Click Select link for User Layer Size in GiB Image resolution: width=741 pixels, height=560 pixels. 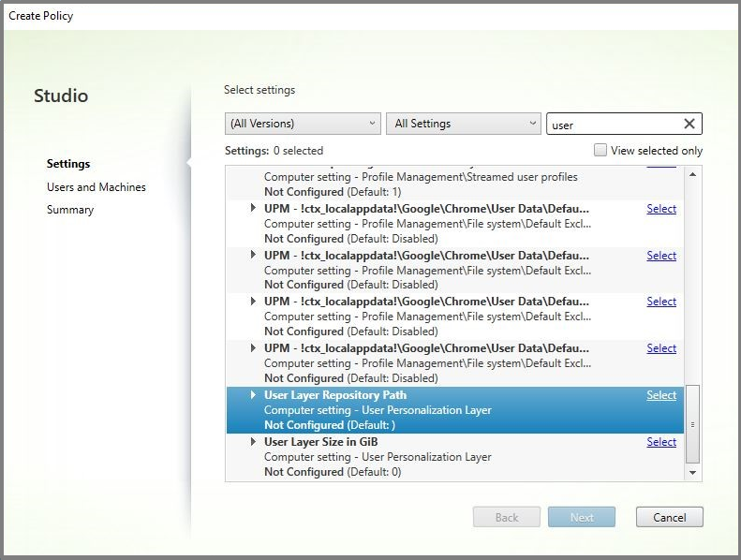click(660, 442)
